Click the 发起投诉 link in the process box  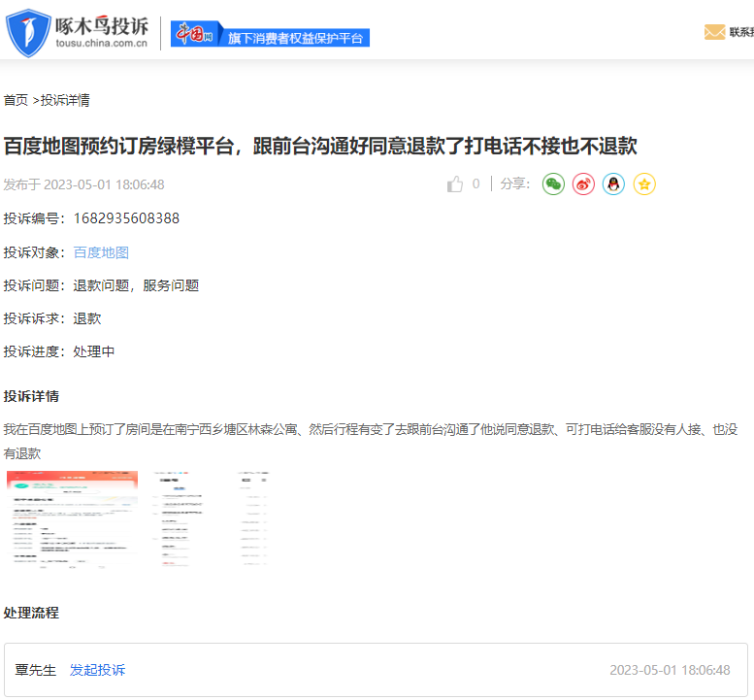tap(98, 670)
